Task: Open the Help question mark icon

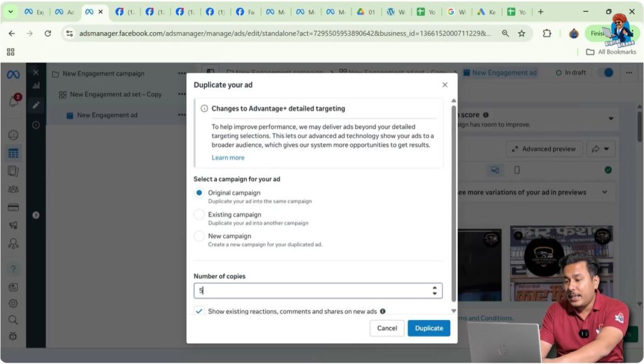Action: point(13,269)
